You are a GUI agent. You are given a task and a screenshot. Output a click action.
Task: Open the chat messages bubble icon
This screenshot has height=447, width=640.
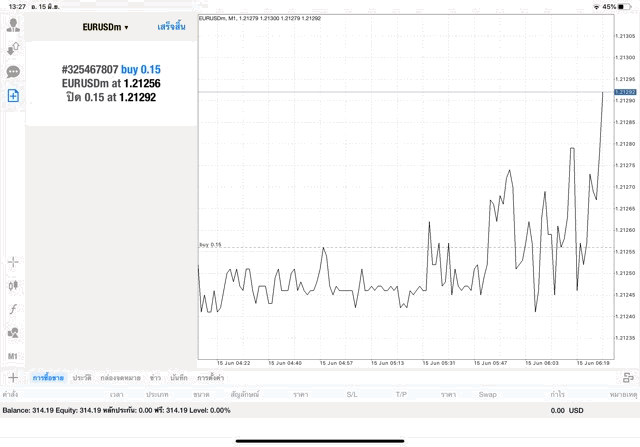coord(13,72)
